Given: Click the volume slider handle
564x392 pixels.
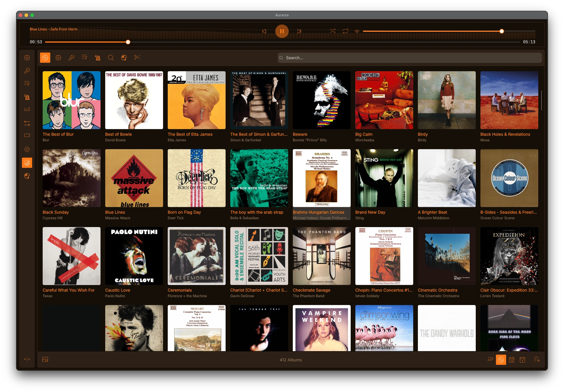Looking at the screenshot, I should 502,31.
